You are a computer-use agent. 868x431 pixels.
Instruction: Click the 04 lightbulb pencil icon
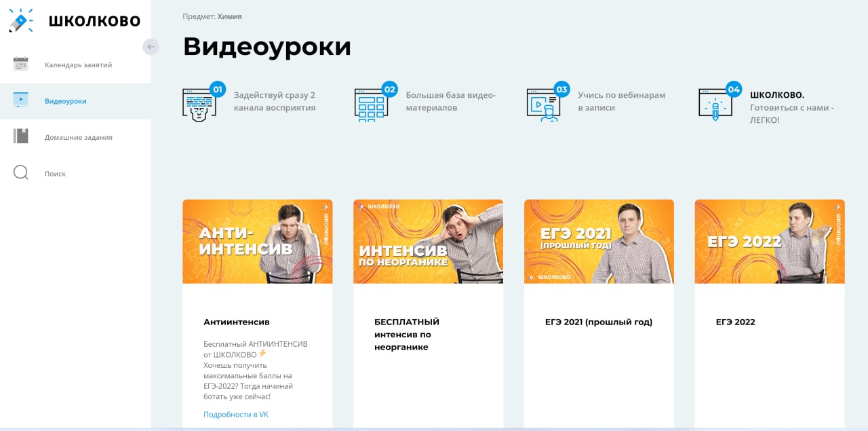click(719, 102)
